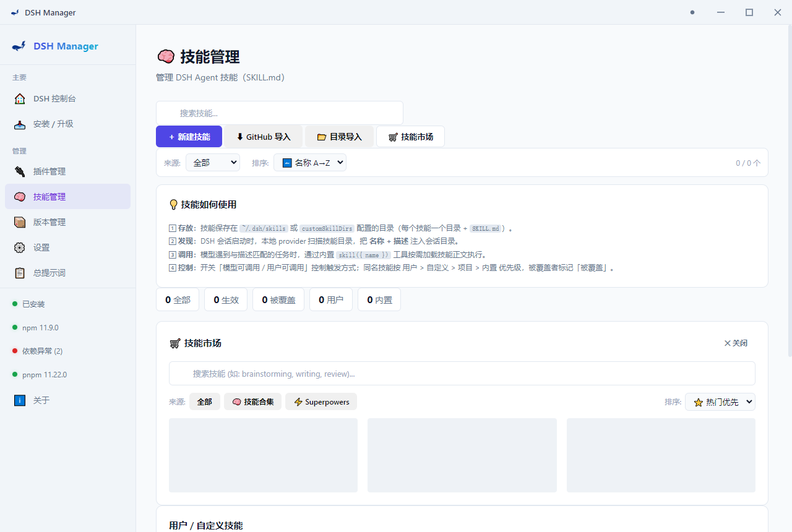Filter by 0 用户 chip

[331, 299]
